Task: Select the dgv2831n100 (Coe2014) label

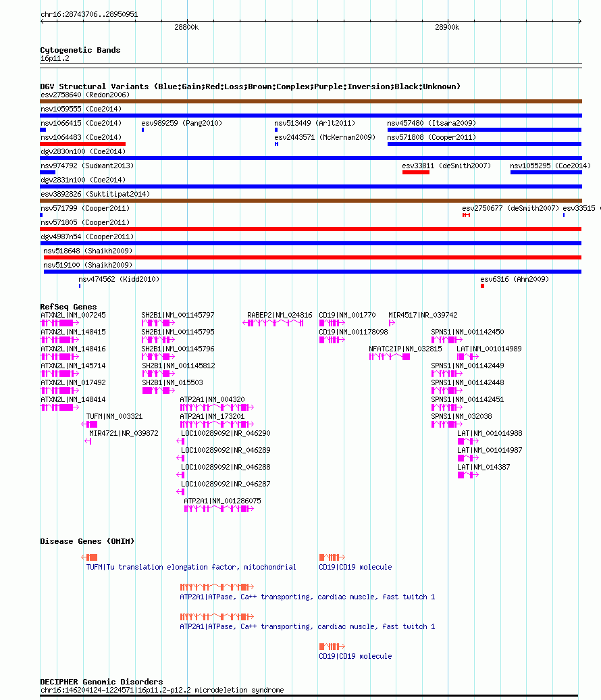Action: tap(83, 180)
